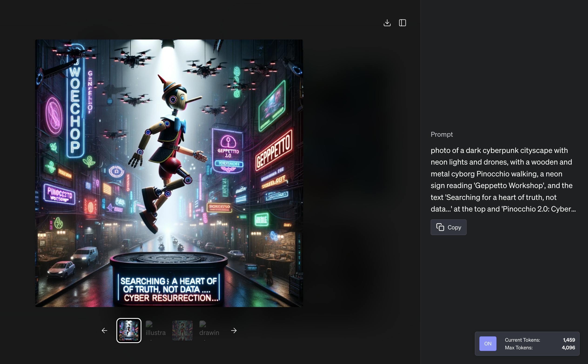Click the 'Prompt' heading label
Screen dimensions: 588x364
coord(442,134)
